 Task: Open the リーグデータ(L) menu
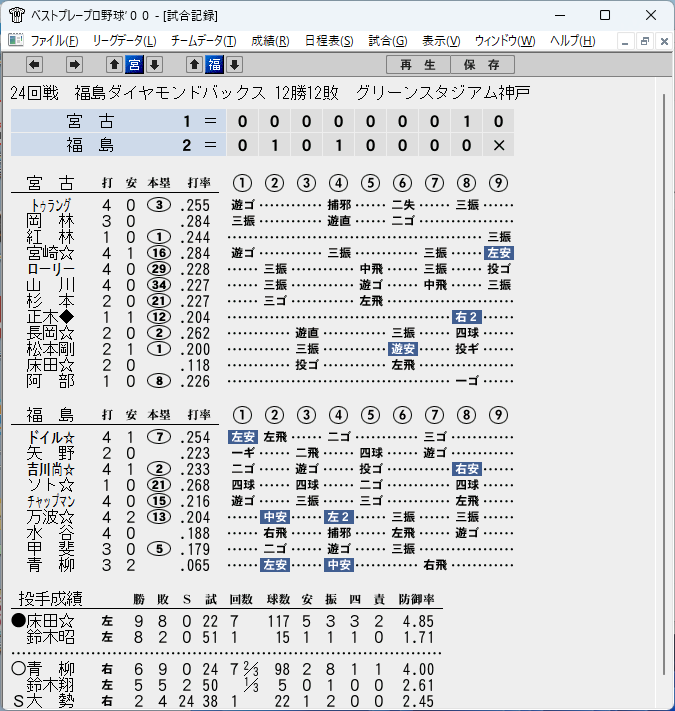[x=124, y=41]
